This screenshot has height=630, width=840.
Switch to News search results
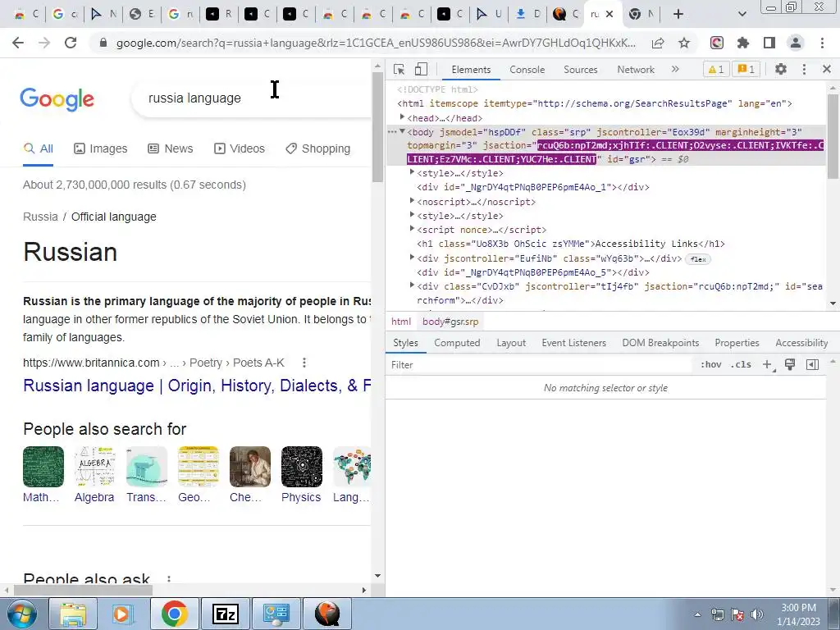pos(171,149)
